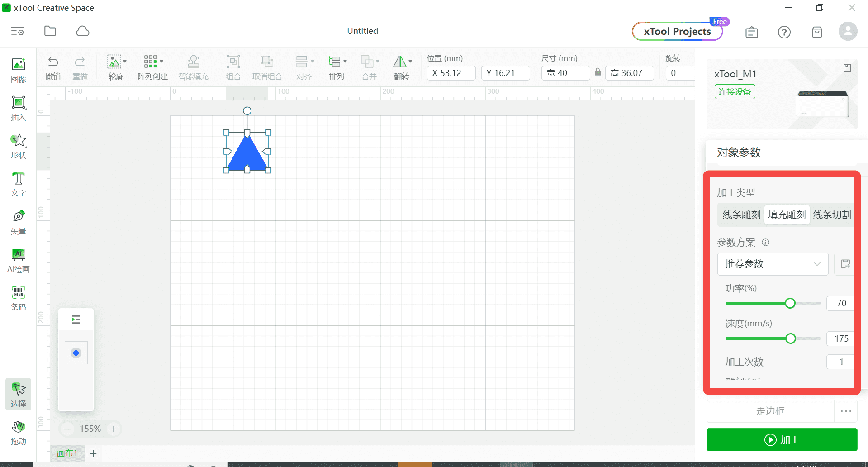Click 连接设备 connect device button

pos(735,92)
